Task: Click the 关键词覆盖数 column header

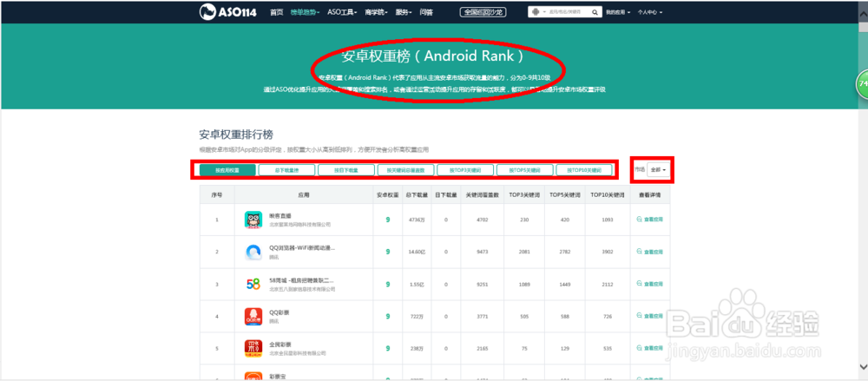Action: pyautogui.click(x=482, y=195)
